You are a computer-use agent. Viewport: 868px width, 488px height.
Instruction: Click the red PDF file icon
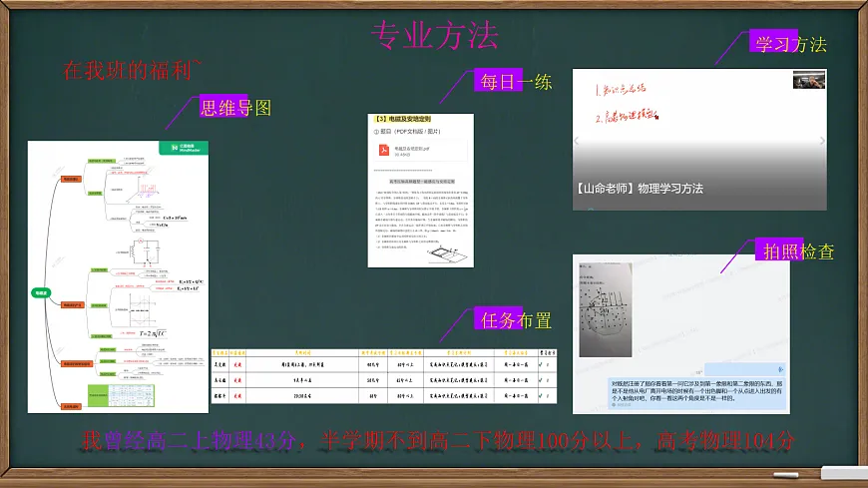(384, 150)
